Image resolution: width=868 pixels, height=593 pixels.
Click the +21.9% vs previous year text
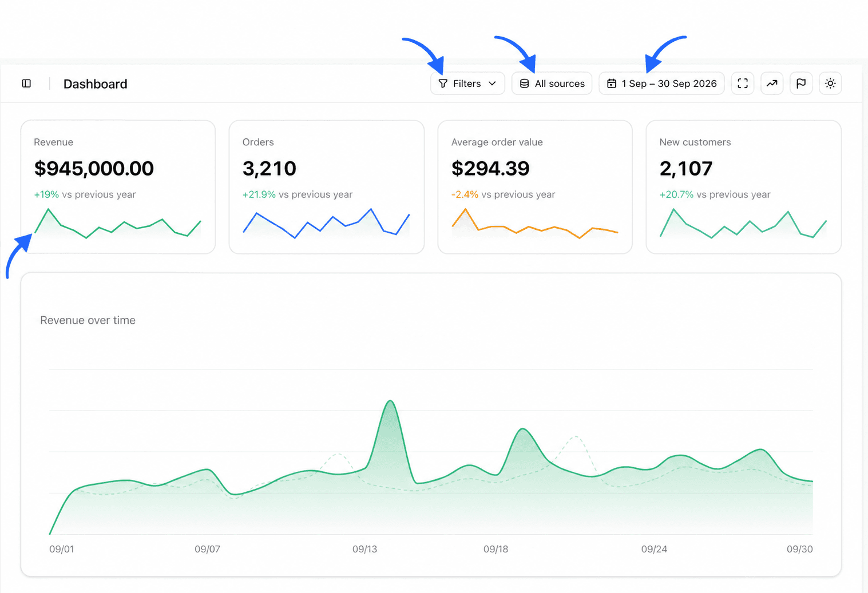click(298, 194)
